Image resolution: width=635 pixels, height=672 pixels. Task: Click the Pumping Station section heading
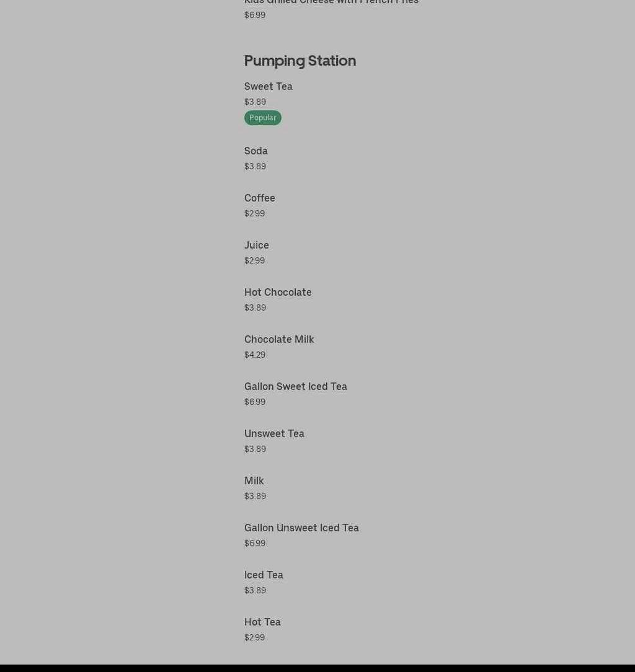coord(300,61)
